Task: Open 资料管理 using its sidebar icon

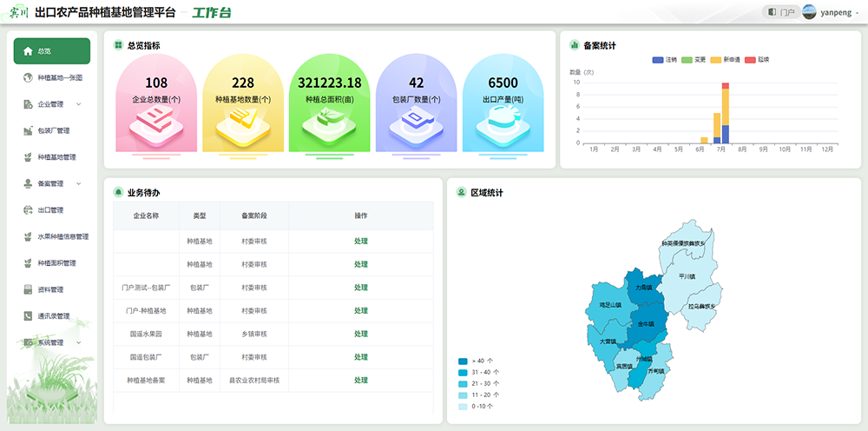Action: point(28,289)
